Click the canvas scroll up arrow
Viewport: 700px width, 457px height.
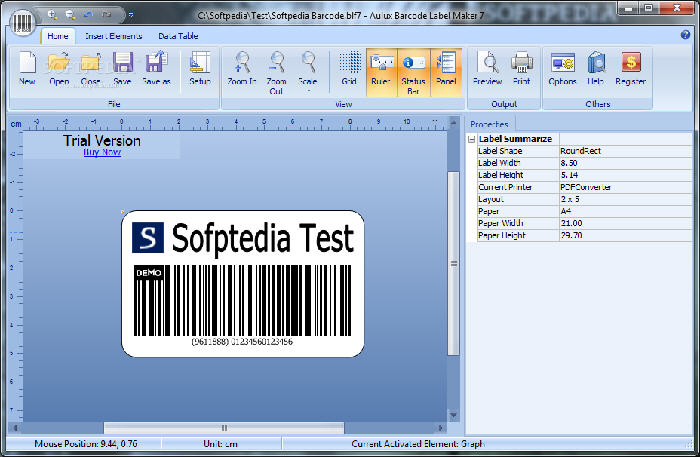[454, 122]
